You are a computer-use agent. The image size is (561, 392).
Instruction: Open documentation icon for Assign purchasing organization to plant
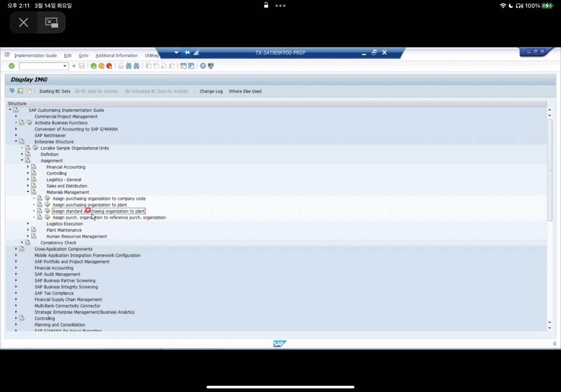pyautogui.click(x=40, y=205)
